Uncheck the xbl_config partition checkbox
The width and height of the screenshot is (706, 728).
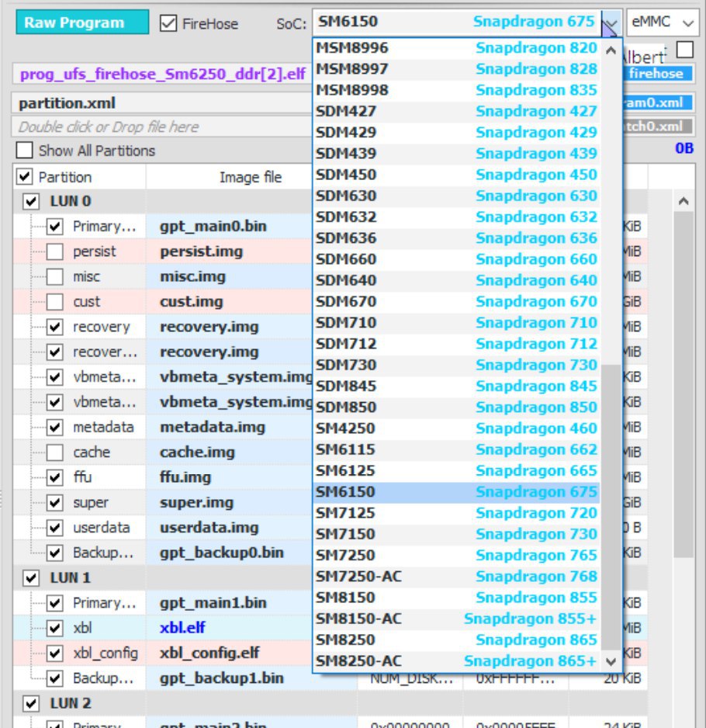pyautogui.click(x=55, y=653)
